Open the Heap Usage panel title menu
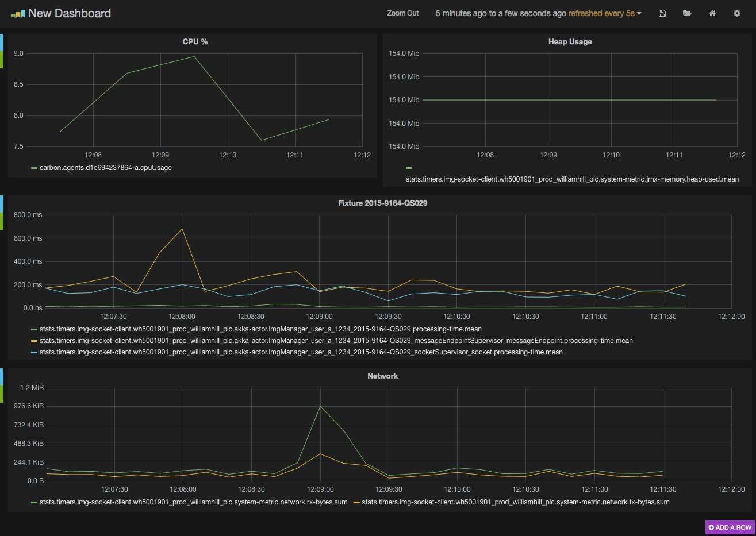 (570, 42)
